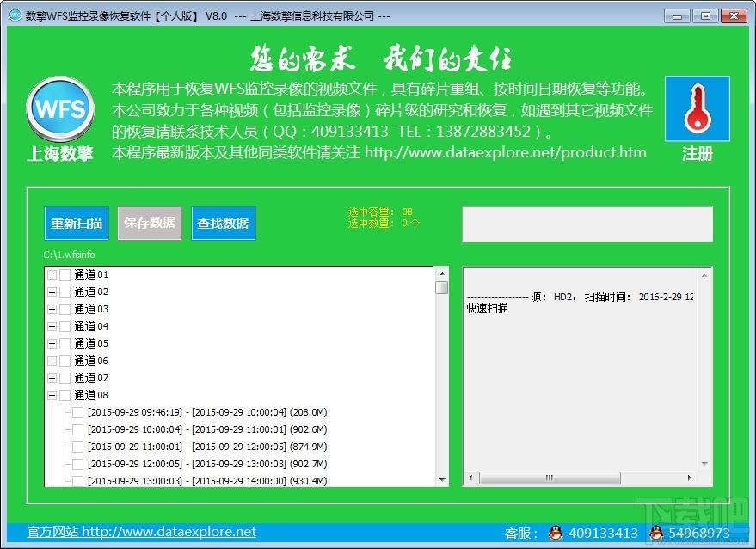
Task: Click the 快速扫描 log line
Action: pos(488,309)
